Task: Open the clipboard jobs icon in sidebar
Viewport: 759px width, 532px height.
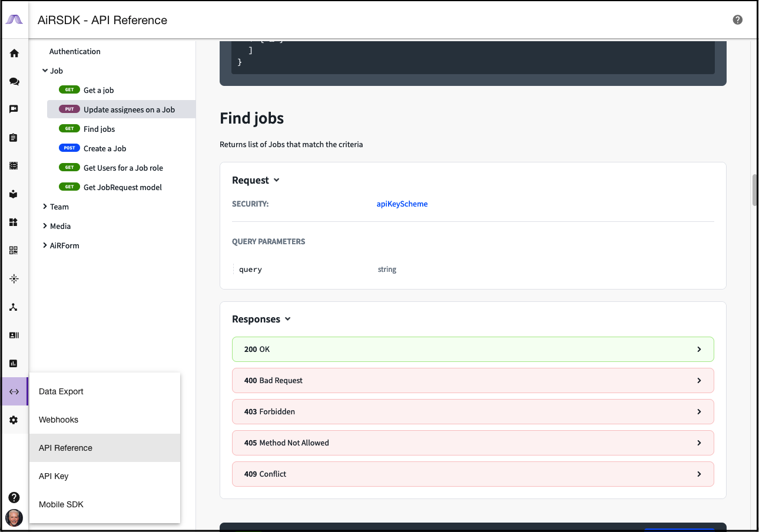Action: 14,138
